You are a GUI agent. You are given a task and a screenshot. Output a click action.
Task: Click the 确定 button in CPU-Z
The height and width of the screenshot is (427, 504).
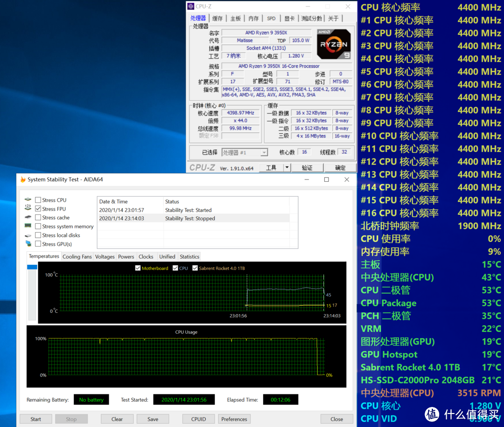point(340,168)
